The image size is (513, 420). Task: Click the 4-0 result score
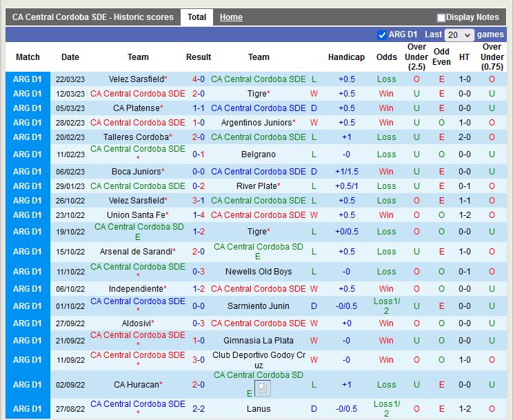199,79
